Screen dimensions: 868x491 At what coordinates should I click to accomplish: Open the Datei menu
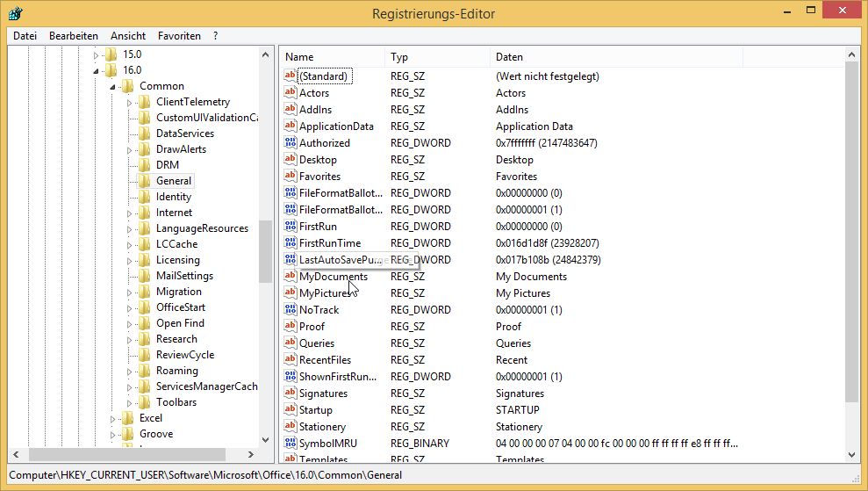pyautogui.click(x=25, y=35)
